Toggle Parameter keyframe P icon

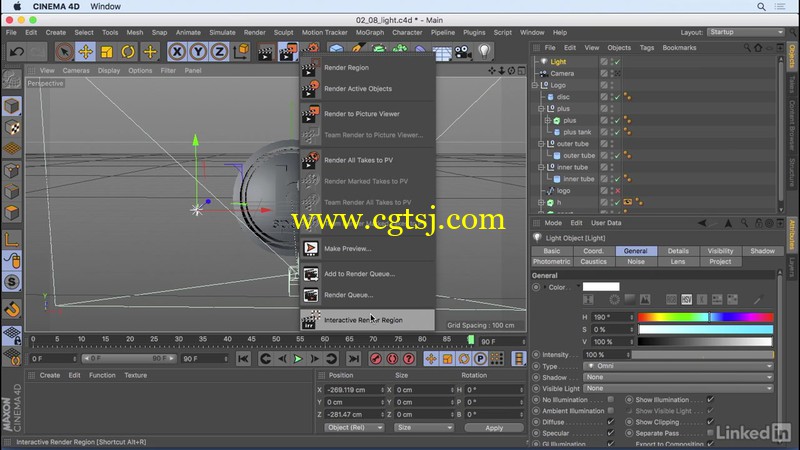(480, 359)
